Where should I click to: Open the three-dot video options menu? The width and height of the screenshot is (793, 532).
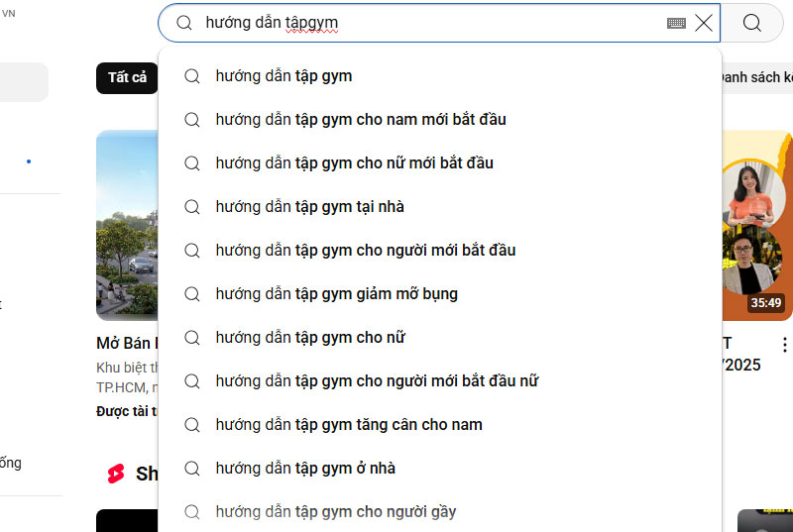click(784, 345)
